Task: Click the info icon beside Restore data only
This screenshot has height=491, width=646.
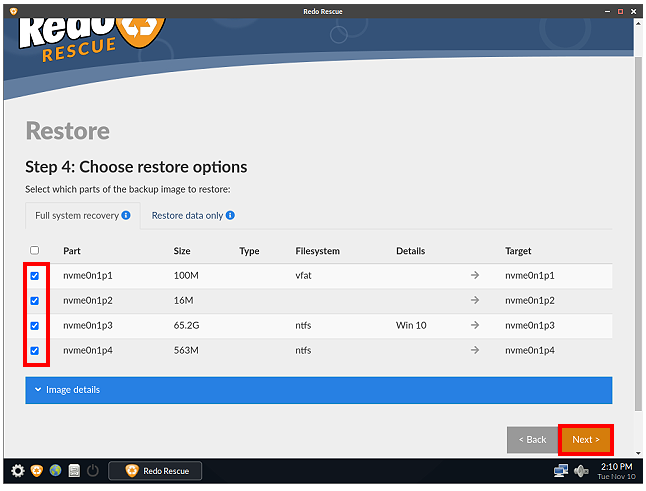Action: click(x=230, y=215)
